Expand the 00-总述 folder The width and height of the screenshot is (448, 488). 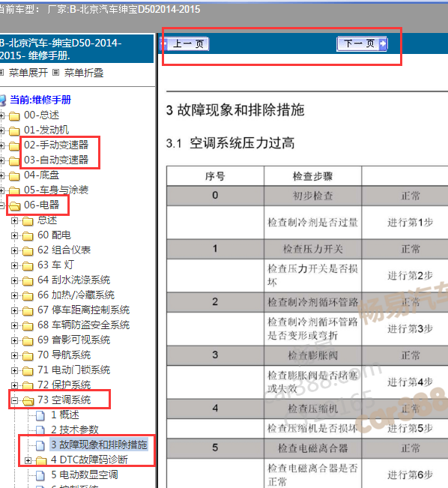coord(1,115)
